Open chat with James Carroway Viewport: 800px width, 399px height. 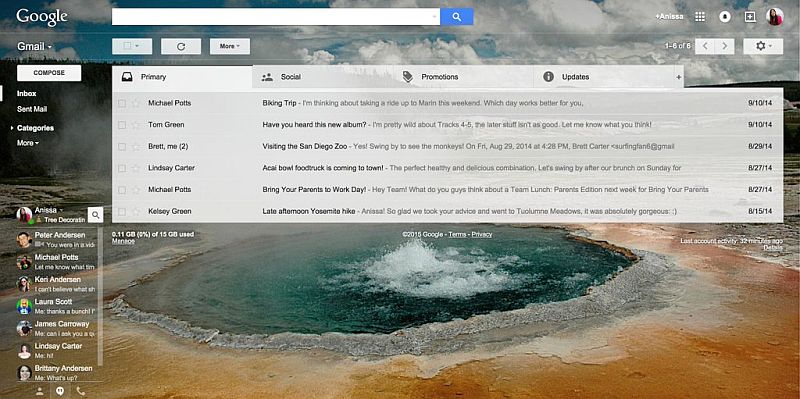(x=56, y=328)
